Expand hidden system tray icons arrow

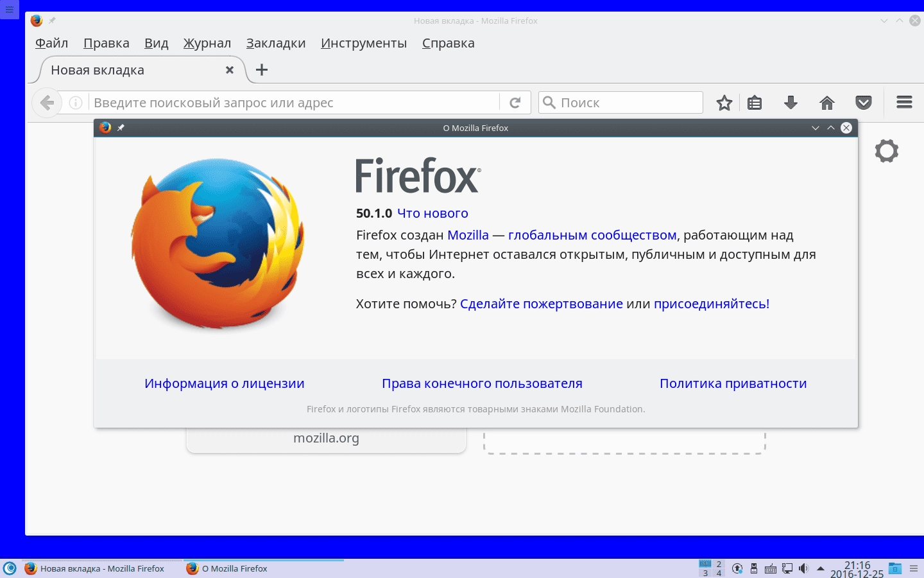[820, 568]
